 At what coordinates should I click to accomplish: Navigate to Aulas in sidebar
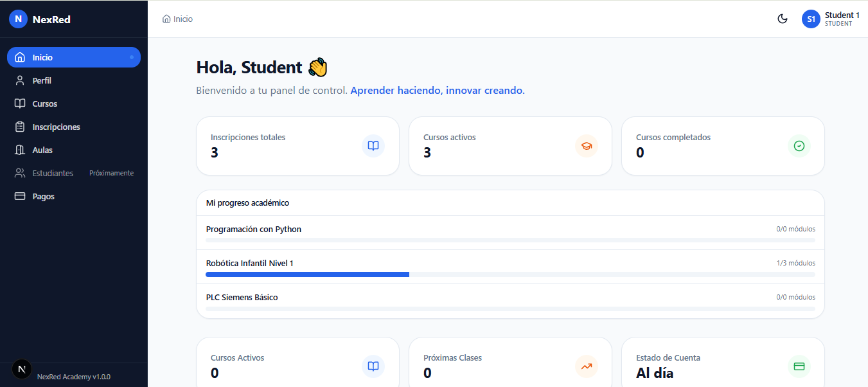tap(74, 150)
